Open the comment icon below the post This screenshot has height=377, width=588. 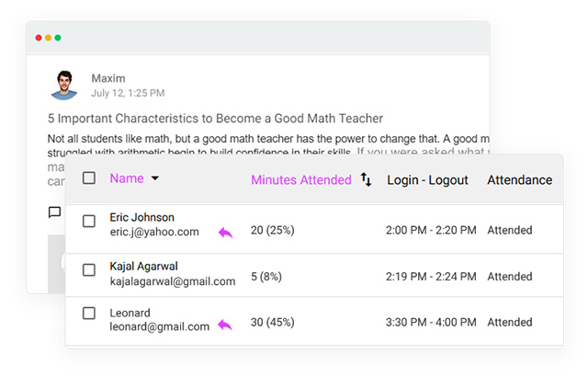[x=54, y=212]
